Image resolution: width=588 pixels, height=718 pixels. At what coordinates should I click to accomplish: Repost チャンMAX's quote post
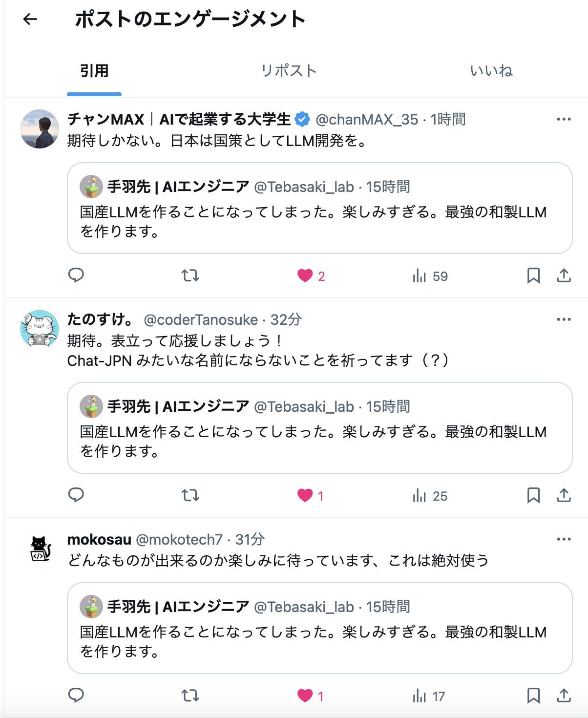(190, 275)
